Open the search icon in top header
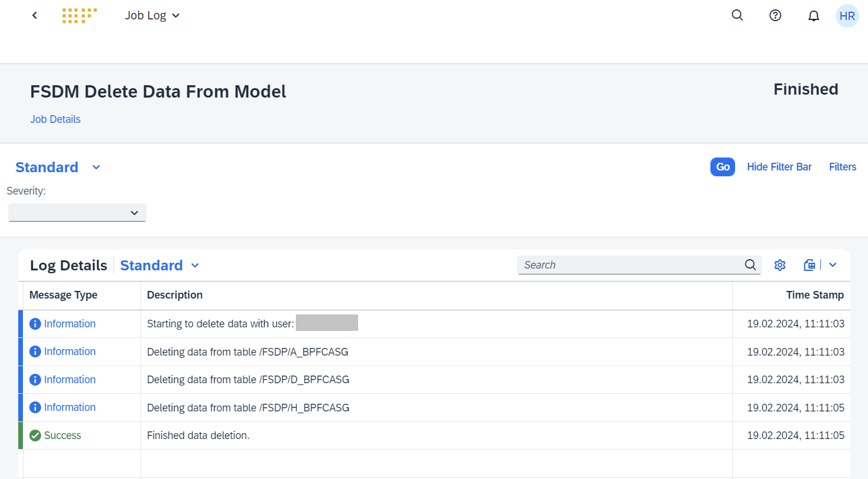The image size is (868, 479). coord(737,15)
